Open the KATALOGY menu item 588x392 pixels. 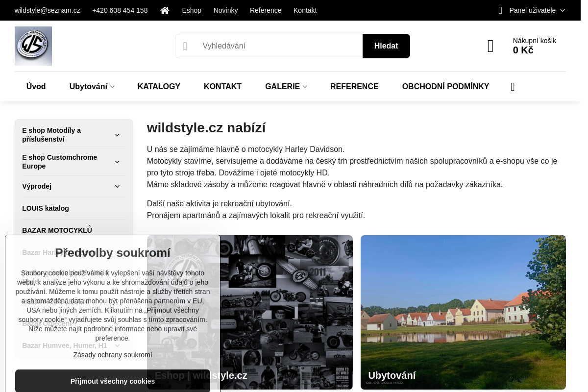tap(159, 87)
